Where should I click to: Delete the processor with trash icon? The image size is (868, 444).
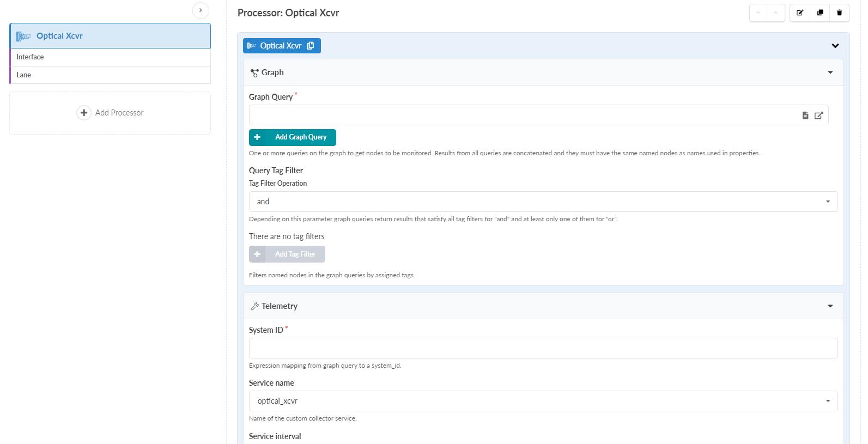coord(839,13)
